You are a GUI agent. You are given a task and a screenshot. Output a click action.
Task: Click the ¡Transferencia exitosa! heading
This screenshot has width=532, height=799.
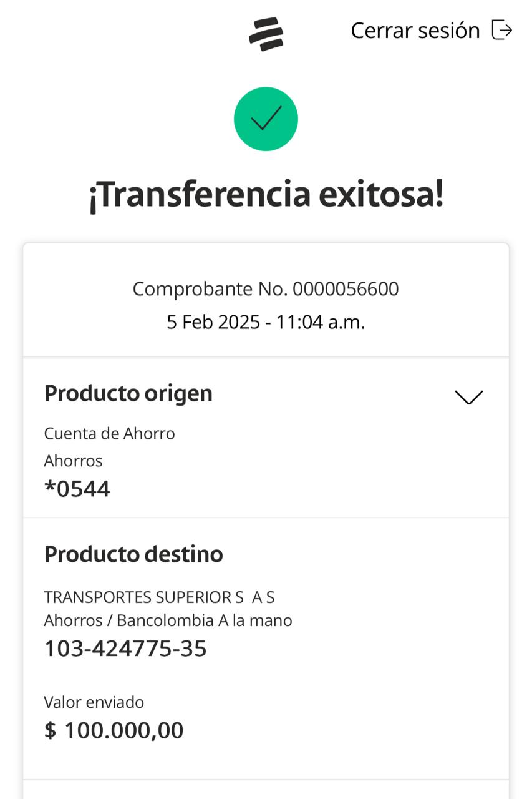tap(266, 194)
